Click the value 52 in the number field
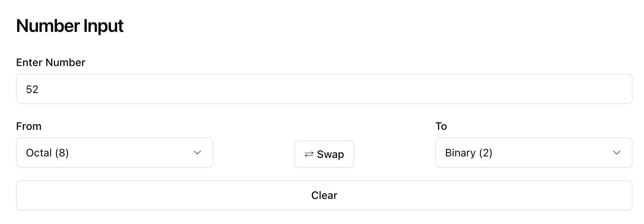 point(32,89)
